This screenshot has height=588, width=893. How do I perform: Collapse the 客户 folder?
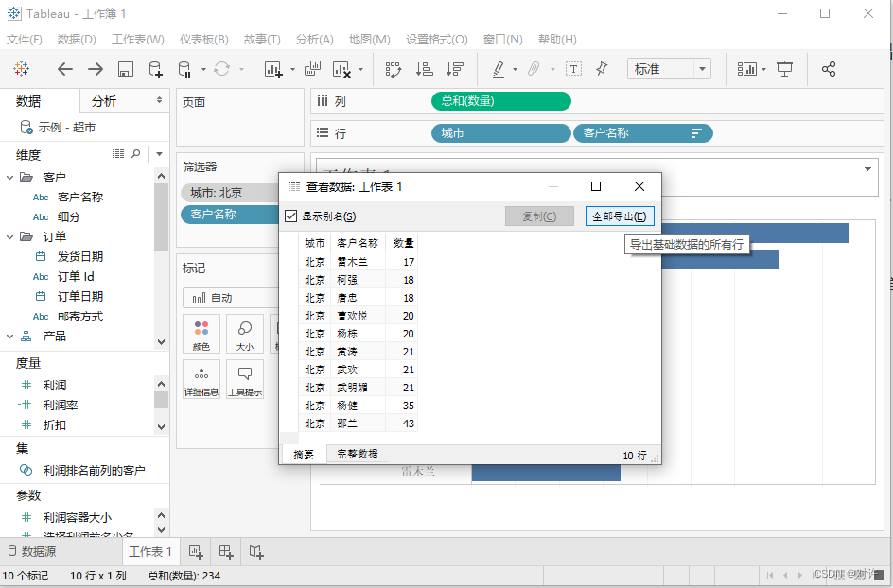(9, 177)
